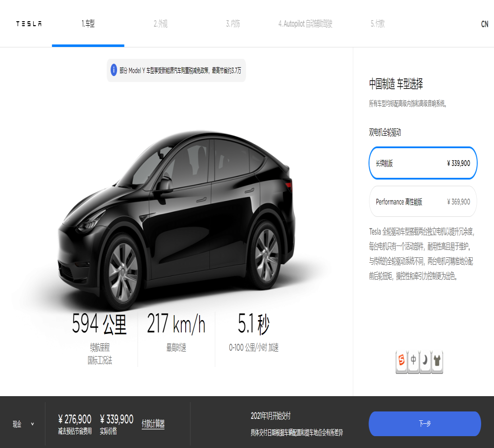Open the 4.Autopilot 自动辅助驾驶 tab
This screenshot has height=448, width=494.
pos(305,24)
